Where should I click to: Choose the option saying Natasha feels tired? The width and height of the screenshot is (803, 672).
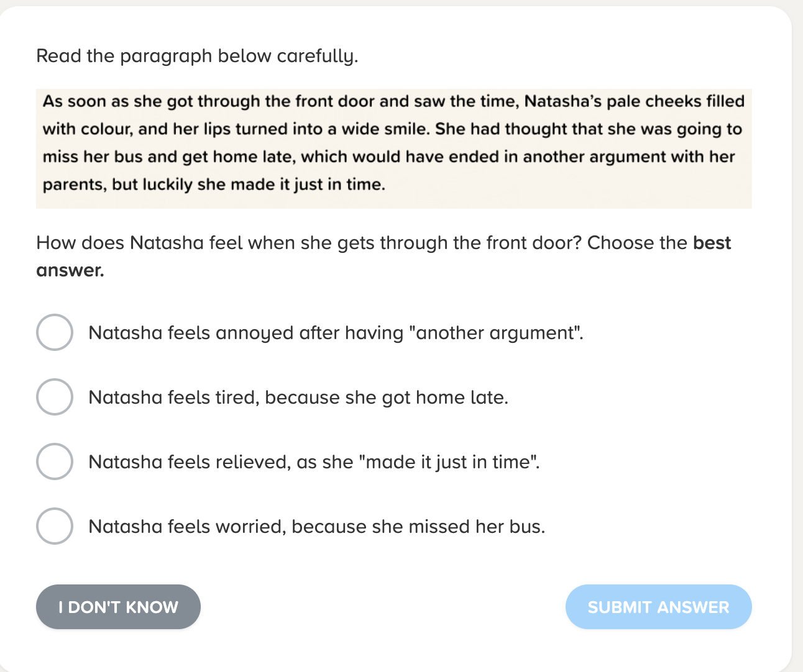pos(298,397)
